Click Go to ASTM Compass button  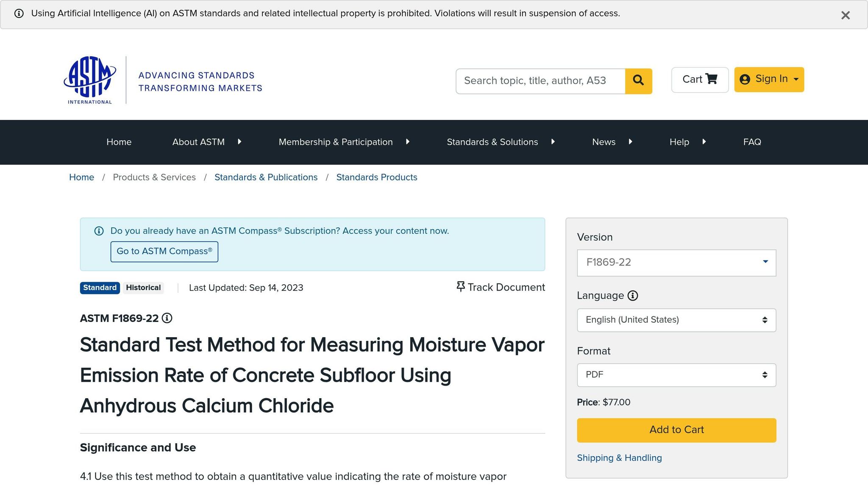point(164,252)
